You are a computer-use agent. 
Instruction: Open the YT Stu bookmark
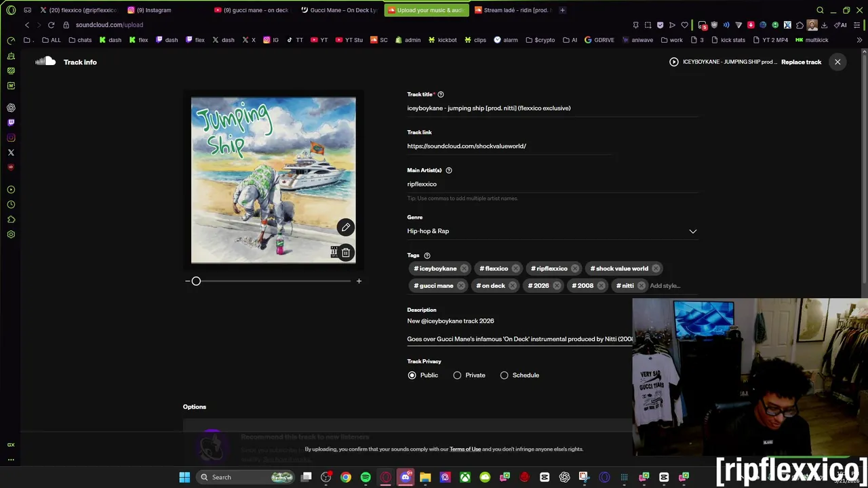pos(349,40)
